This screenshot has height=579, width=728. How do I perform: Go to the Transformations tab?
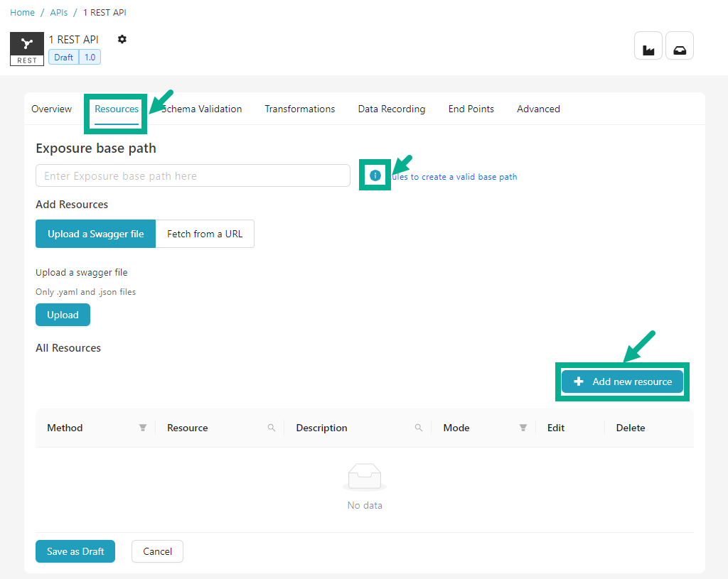tap(299, 109)
